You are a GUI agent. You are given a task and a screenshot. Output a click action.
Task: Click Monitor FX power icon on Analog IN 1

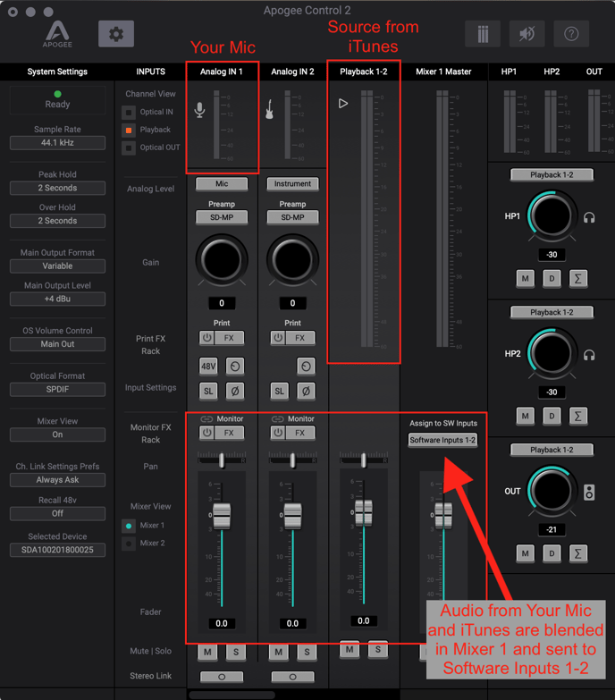pos(206,433)
